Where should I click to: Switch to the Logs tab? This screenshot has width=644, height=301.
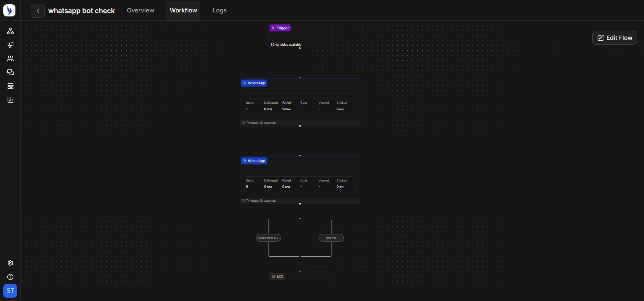coord(220,10)
